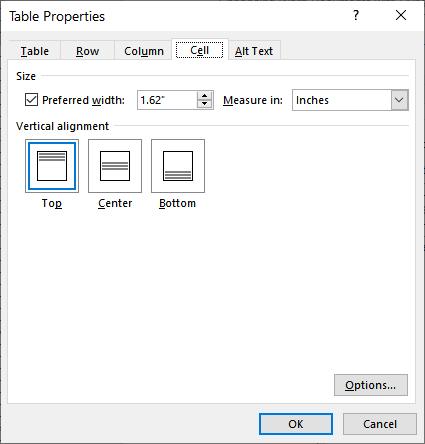Click the Top alignment label
This screenshot has height=444, width=425.
pos(52,203)
